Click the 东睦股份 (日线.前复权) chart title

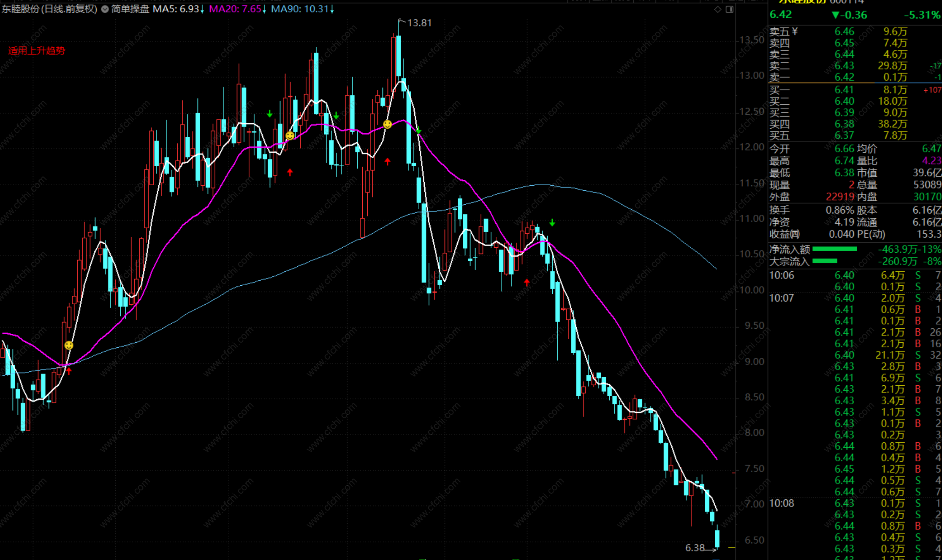49,9
